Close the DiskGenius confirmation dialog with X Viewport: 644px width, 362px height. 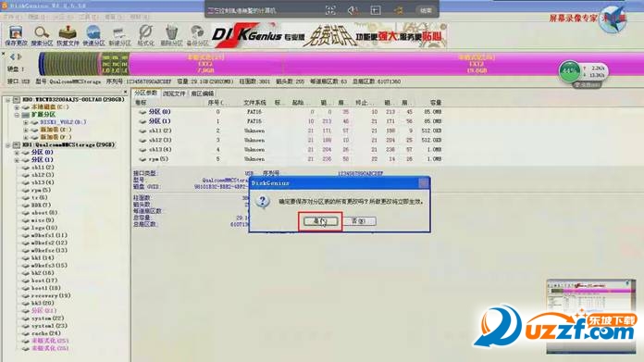424,183
